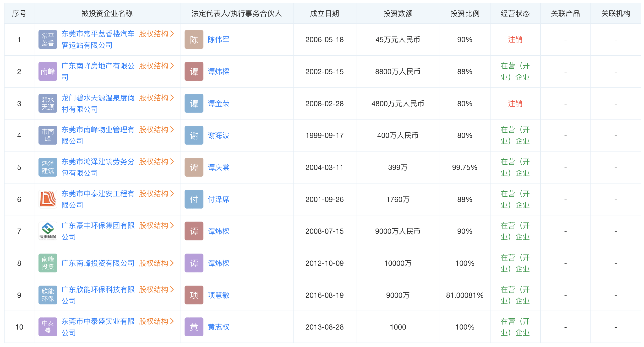Expand 股权结构 for 广东欣能环保科技

[x=156, y=289]
